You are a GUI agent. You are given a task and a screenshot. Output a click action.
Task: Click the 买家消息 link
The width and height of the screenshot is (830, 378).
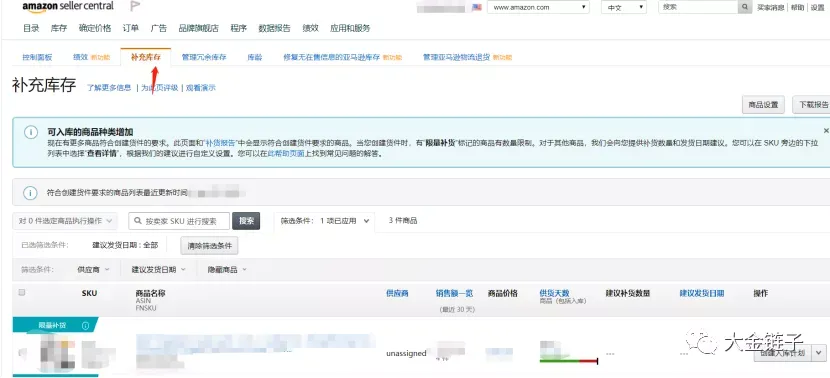click(x=770, y=7)
